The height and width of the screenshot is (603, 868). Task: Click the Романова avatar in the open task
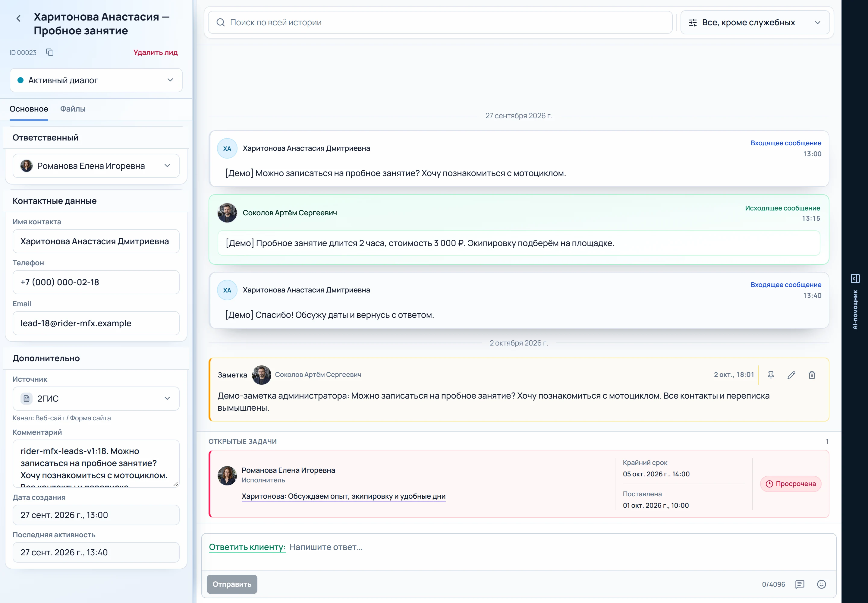[x=227, y=475]
